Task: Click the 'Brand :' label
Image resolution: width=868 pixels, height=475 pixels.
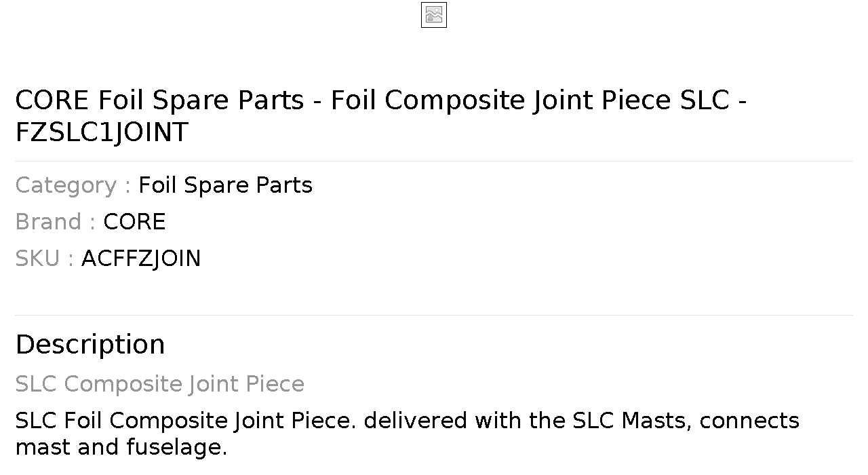Action: [56, 222]
